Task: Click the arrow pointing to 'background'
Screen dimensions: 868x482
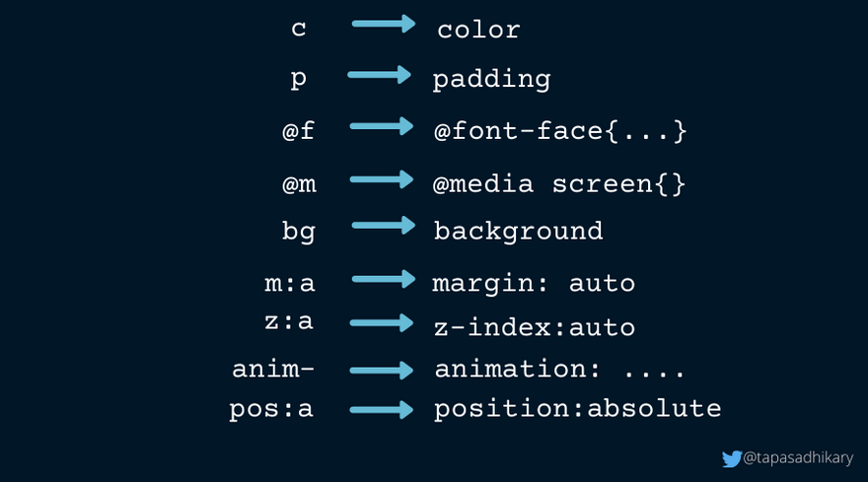Action: tap(384, 225)
